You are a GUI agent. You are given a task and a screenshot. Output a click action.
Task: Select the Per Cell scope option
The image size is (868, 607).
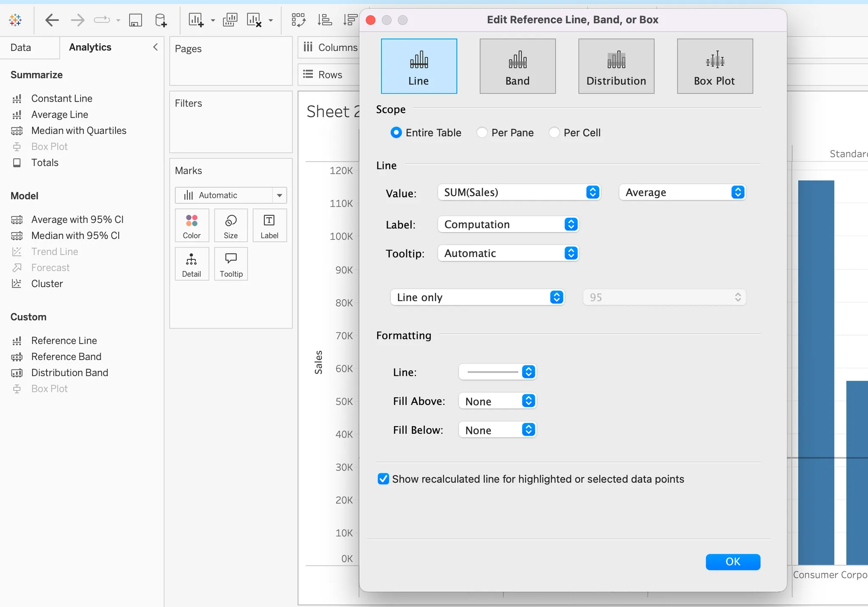[x=554, y=133]
